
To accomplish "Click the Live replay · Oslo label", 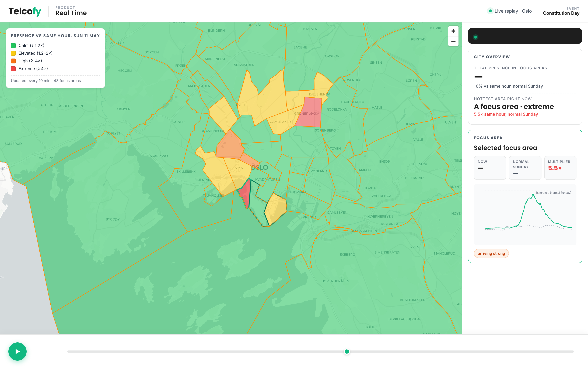I will tap(513, 11).
